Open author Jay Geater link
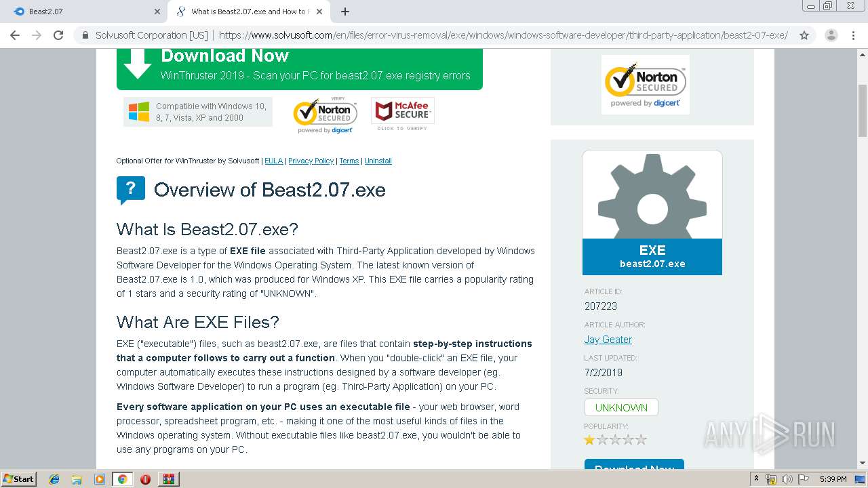Image resolution: width=868 pixels, height=488 pixels. pos(608,340)
